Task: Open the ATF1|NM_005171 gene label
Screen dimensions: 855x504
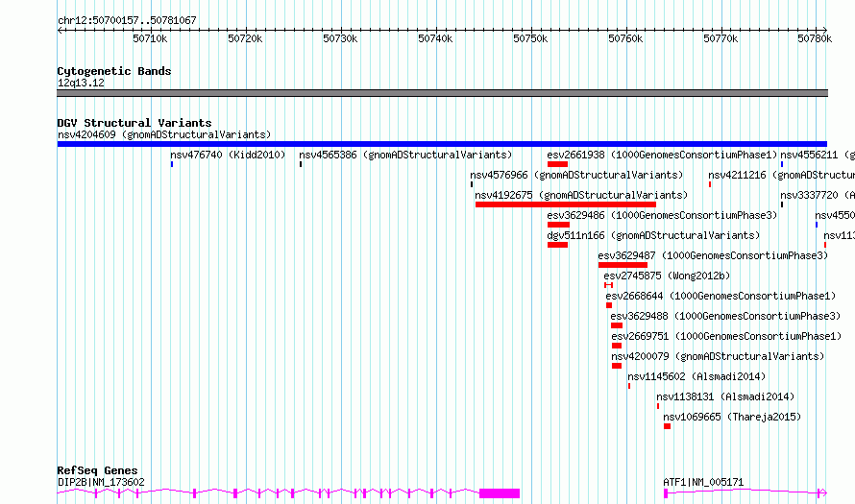Action: point(703,482)
